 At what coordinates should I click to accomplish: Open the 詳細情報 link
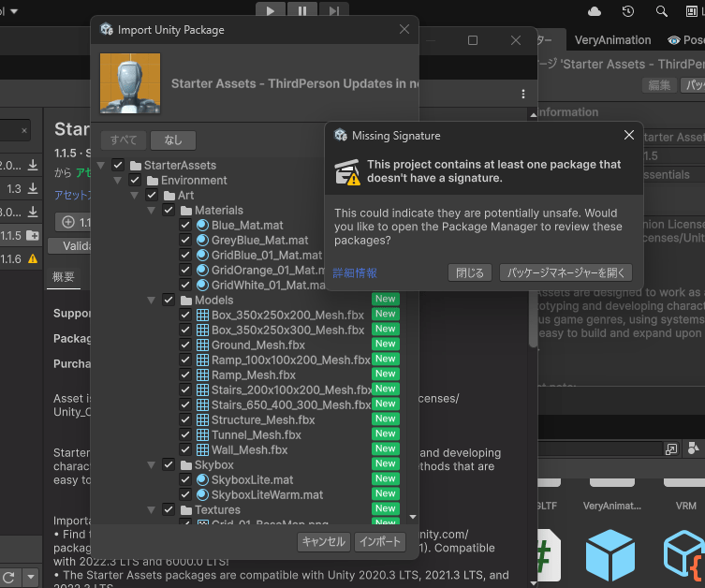pos(355,273)
